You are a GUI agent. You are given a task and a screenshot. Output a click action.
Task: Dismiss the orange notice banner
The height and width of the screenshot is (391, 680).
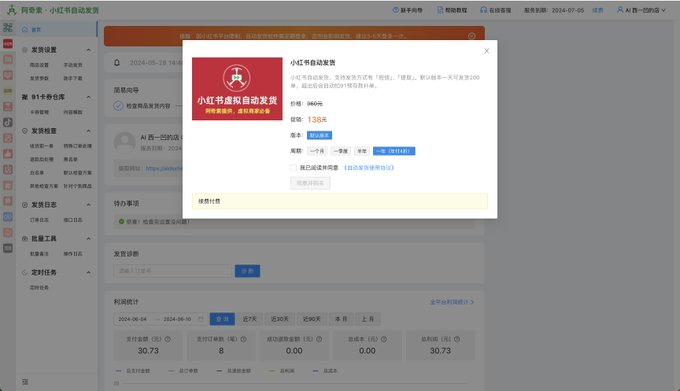point(472,36)
